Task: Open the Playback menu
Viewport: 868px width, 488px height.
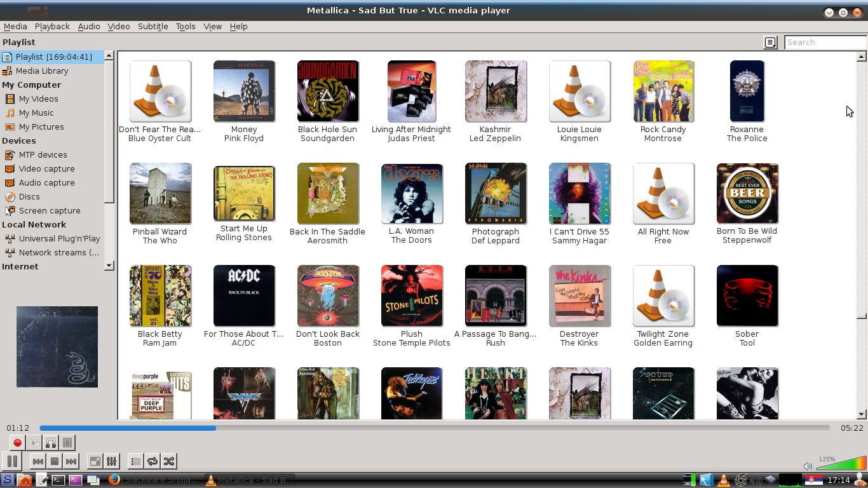Action: pos(52,27)
